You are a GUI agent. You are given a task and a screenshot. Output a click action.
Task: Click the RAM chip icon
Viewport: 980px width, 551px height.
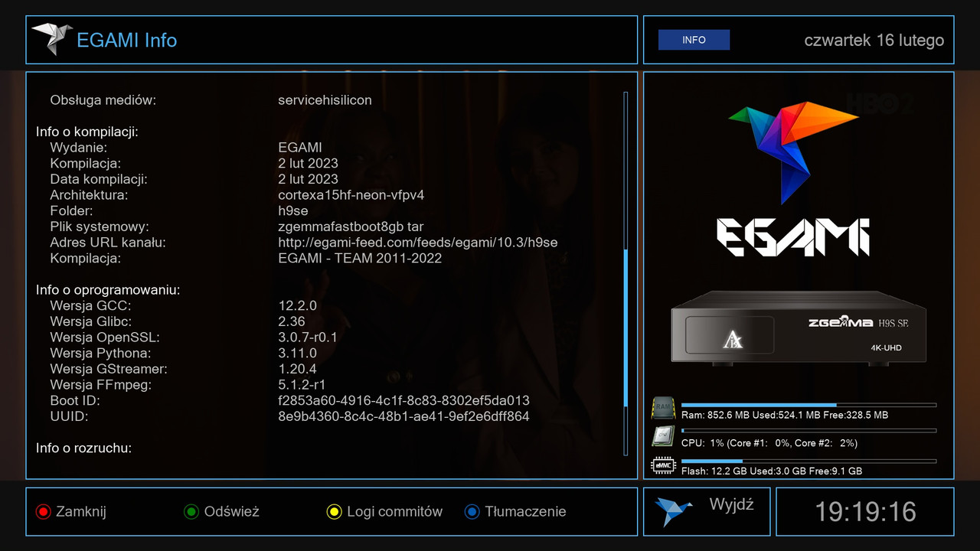tap(663, 407)
